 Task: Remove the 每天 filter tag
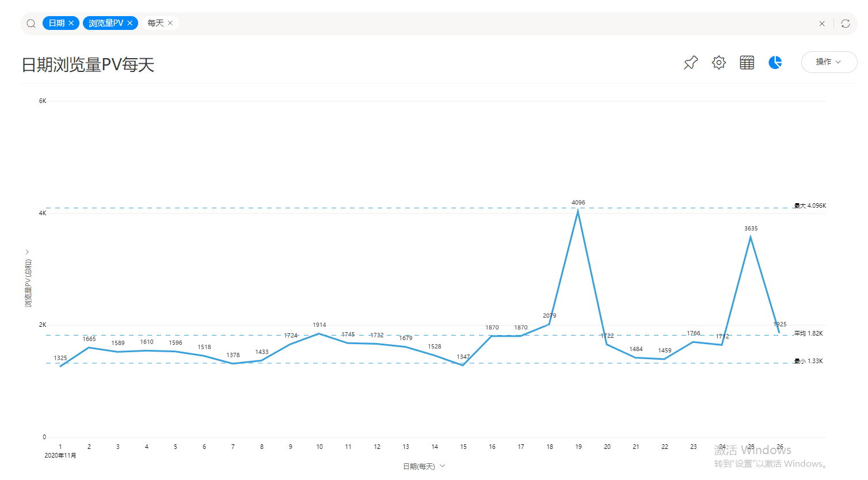pyautogui.click(x=170, y=23)
